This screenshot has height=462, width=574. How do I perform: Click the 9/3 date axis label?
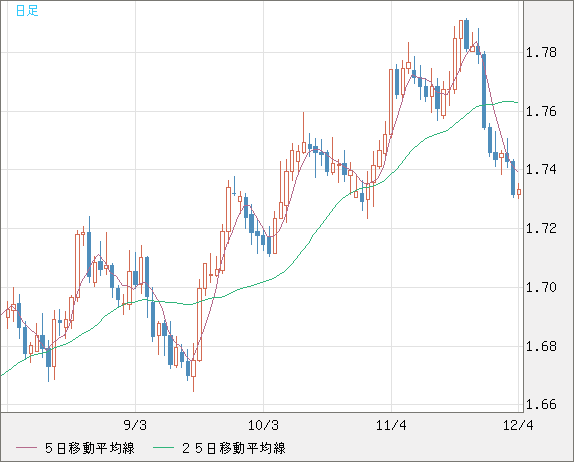[x=135, y=425]
